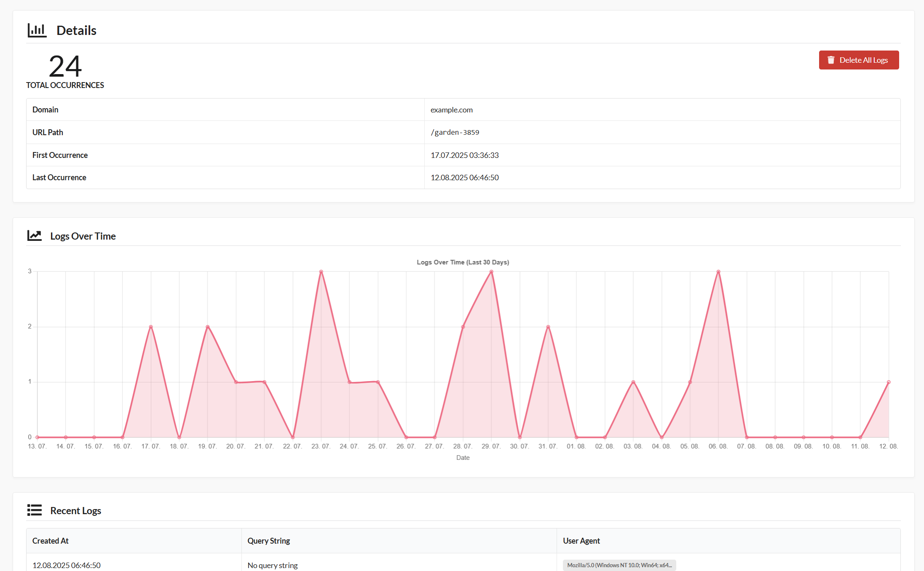The height and width of the screenshot is (571, 924).
Task: Click the User Agent column header
Action: click(581, 541)
